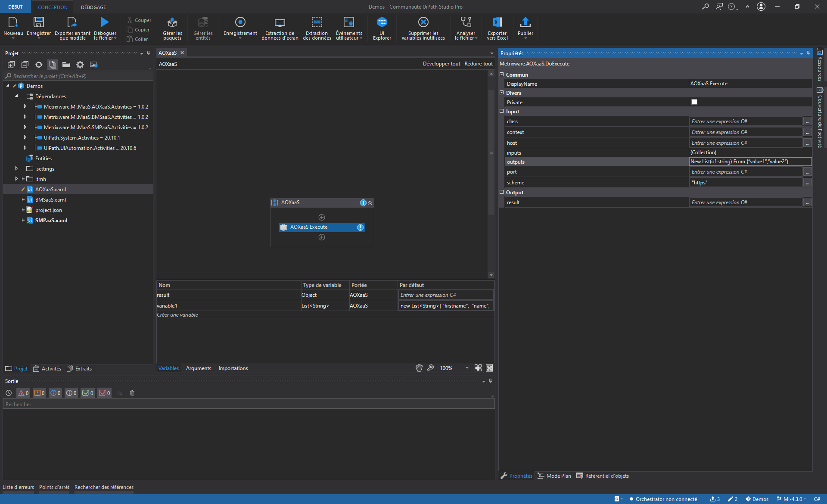The image size is (827, 504).
Task: Open project settings gear icon
Action: point(80,65)
